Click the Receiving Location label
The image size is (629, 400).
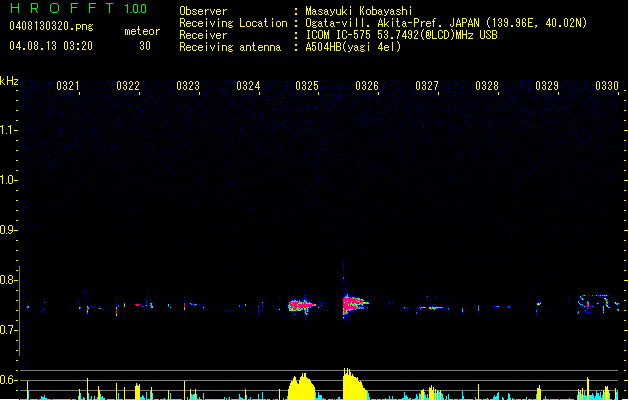[233, 23]
